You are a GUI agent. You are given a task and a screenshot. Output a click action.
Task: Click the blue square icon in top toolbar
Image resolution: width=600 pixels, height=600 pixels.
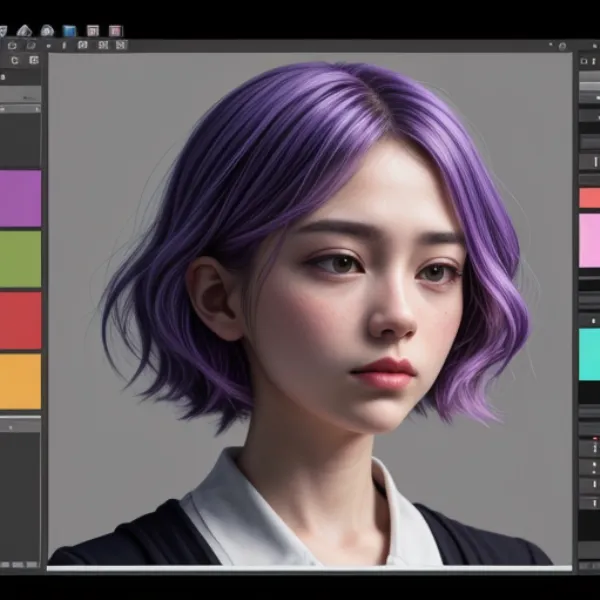pos(69,31)
